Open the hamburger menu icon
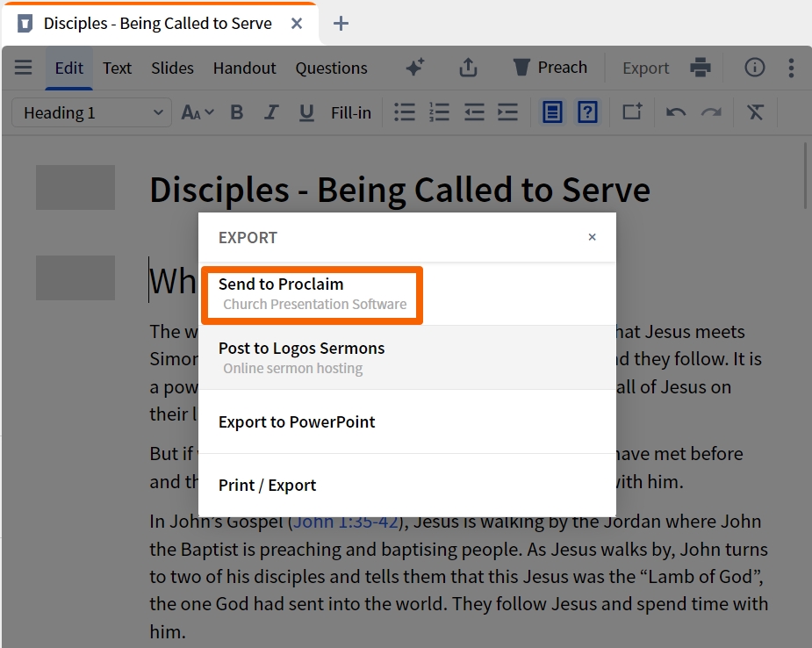 point(24,68)
